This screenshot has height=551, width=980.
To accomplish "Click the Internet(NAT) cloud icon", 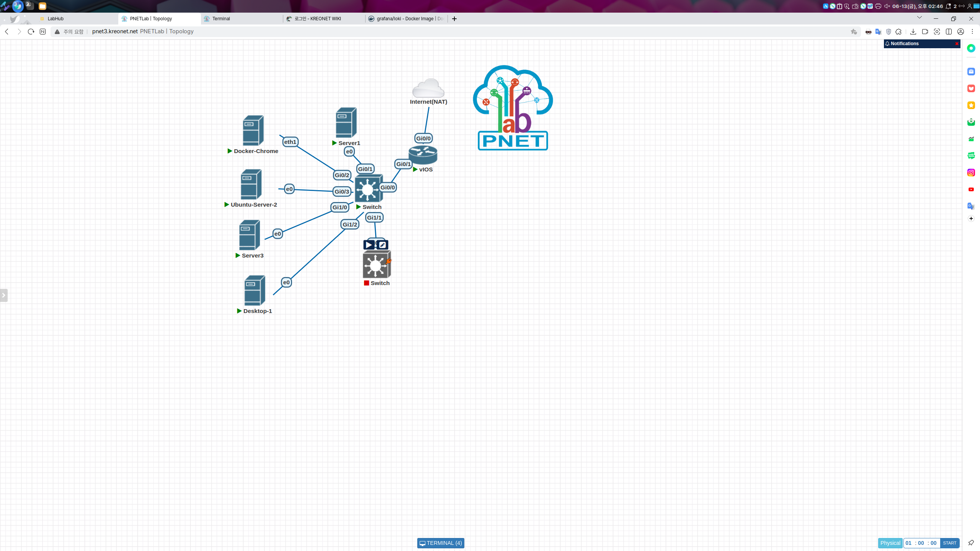I will (428, 88).
